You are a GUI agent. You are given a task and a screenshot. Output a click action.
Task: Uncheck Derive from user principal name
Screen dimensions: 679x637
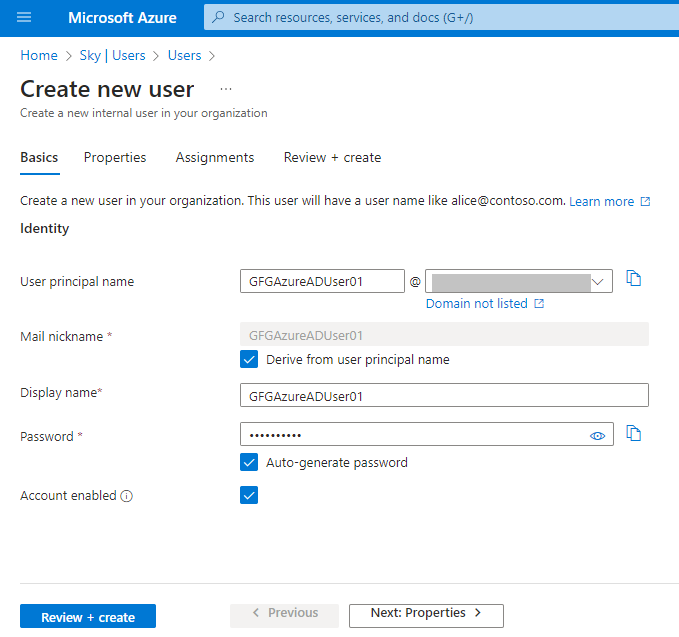coord(249,359)
